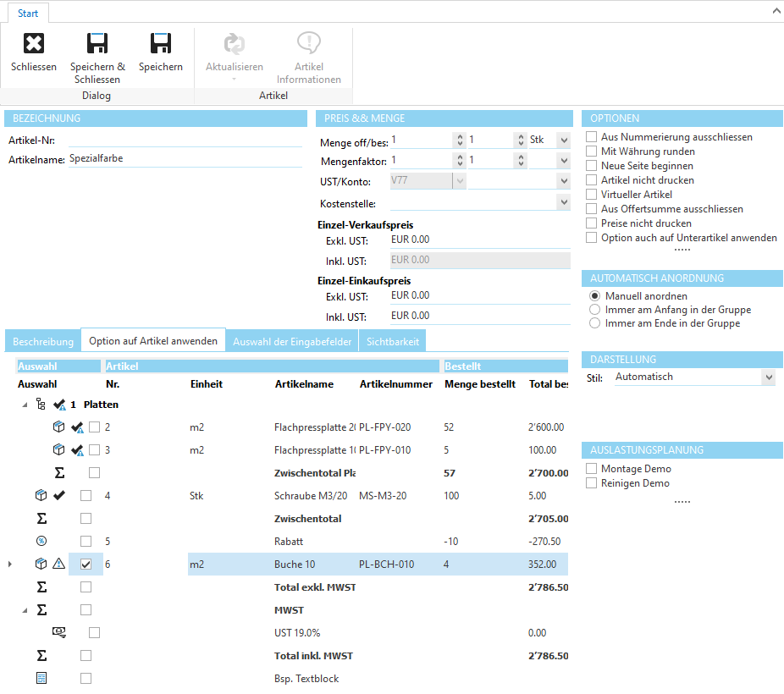Click the Artikelname text field
This screenshot has width=784, height=694.
click(x=185, y=158)
